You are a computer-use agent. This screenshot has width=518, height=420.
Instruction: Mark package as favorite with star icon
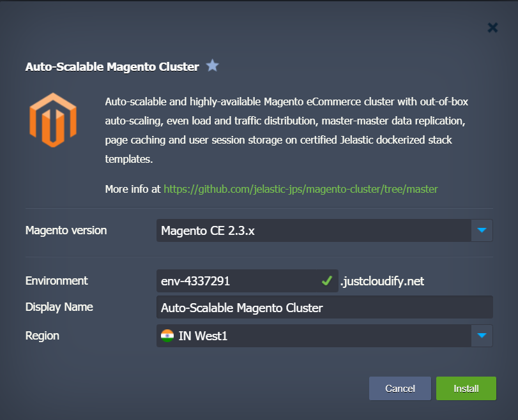213,66
